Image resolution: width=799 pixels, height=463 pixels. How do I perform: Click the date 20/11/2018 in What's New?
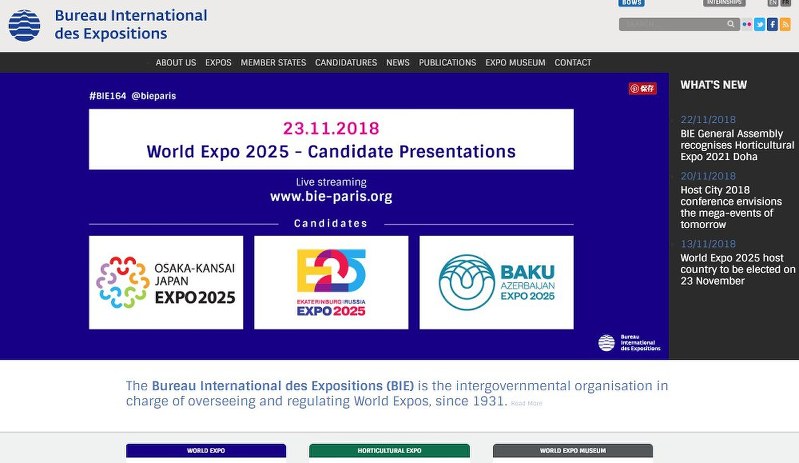[708, 176]
